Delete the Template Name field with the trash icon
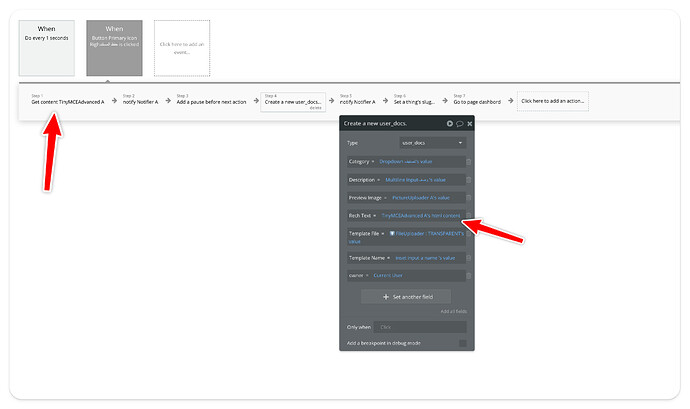Image resolution: width=690 pixels, height=409 pixels. tap(469, 258)
